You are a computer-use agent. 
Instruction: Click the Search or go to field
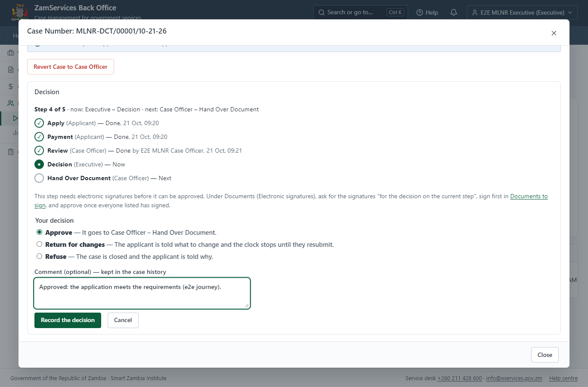coord(361,12)
